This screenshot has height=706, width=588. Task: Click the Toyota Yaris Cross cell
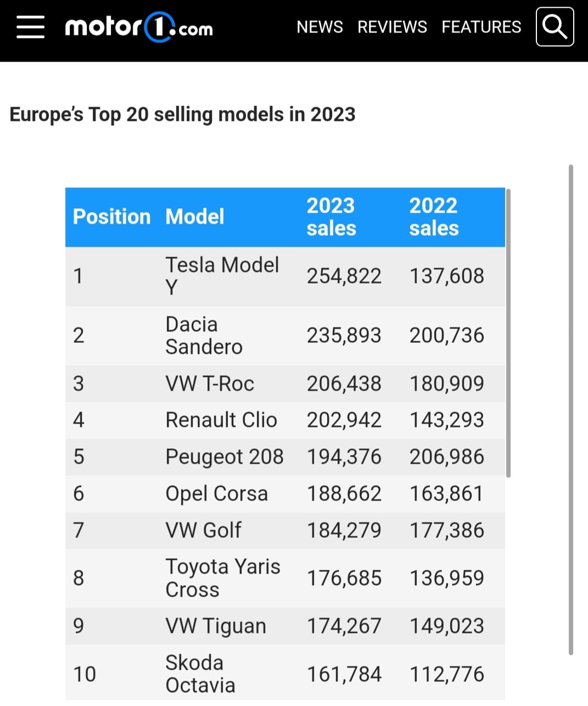(x=222, y=578)
